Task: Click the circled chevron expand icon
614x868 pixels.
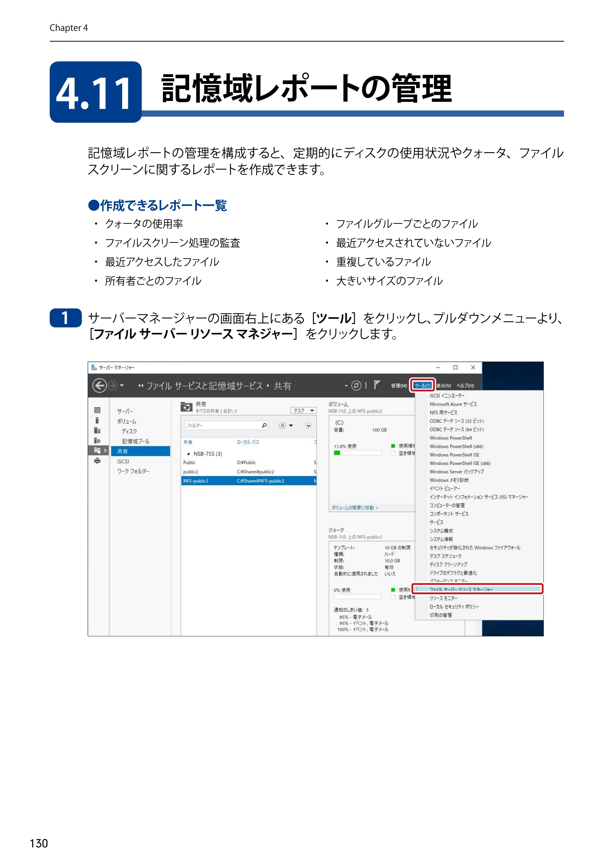Action: point(308,425)
